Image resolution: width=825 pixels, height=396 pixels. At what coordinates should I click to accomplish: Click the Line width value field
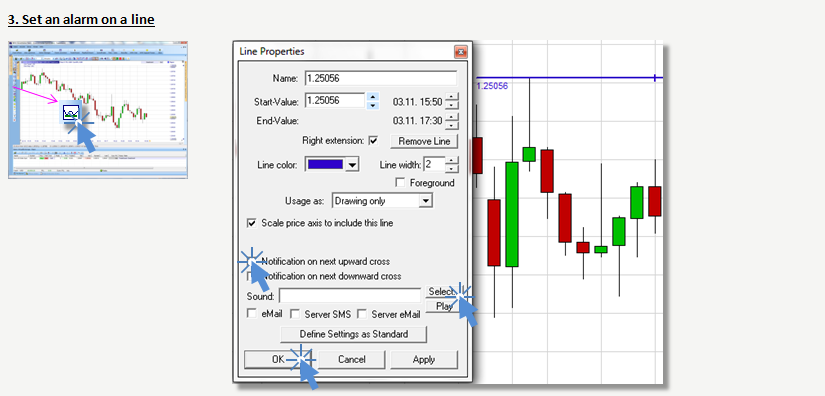[434, 165]
